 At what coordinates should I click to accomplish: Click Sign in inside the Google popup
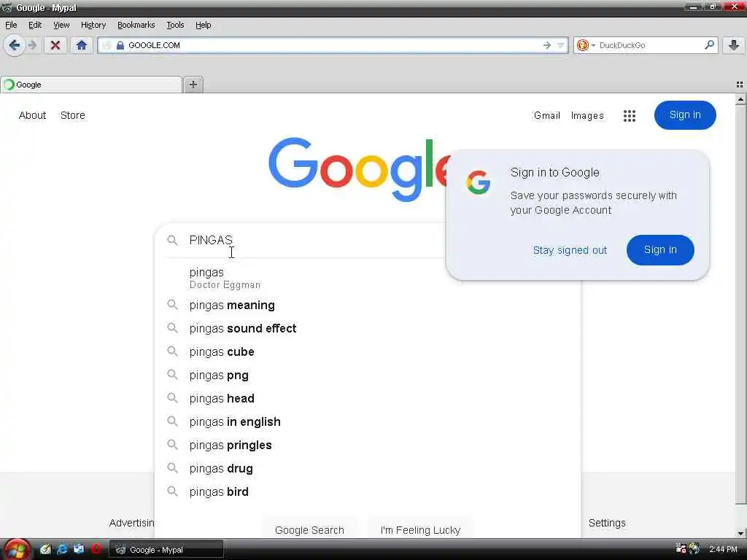tap(660, 250)
